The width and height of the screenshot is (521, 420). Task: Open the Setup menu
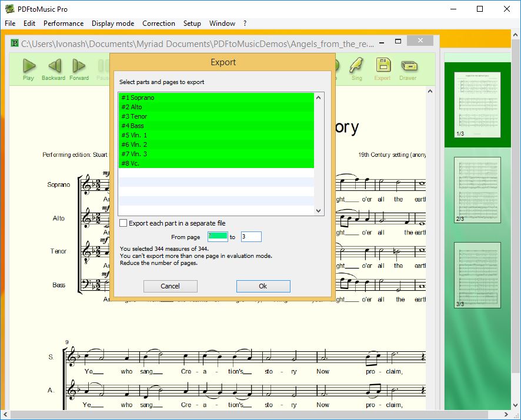(192, 23)
